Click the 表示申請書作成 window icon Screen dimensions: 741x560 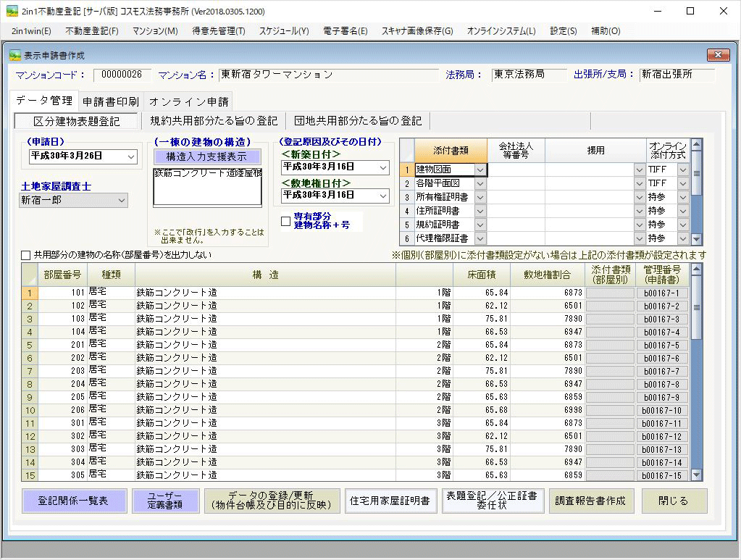tap(14, 55)
